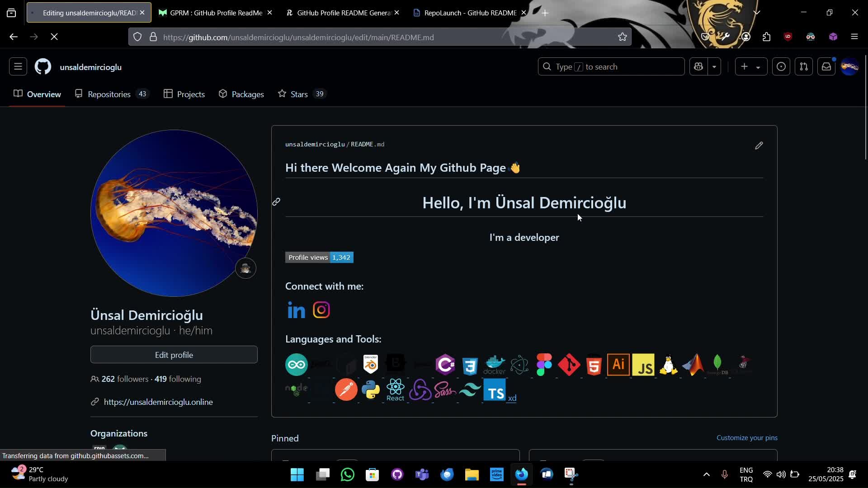Switch to the Projects tab
Viewport: 868px width, 488px height.
(x=184, y=94)
